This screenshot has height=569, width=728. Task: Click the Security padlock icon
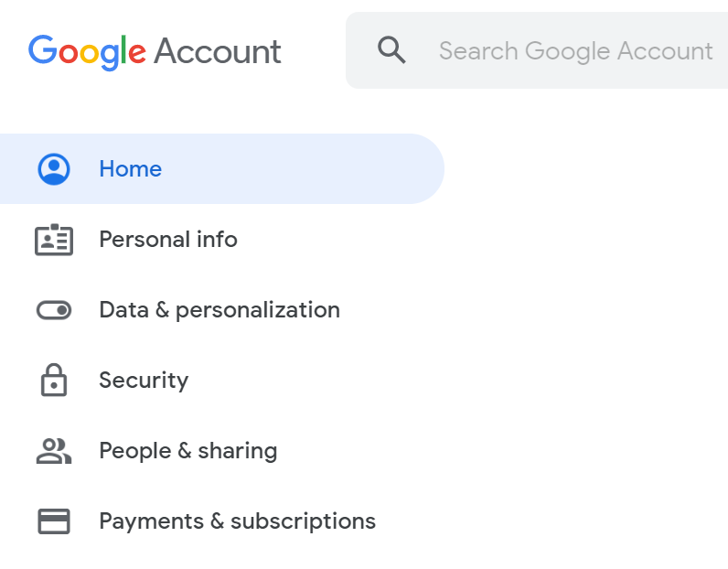coord(54,381)
